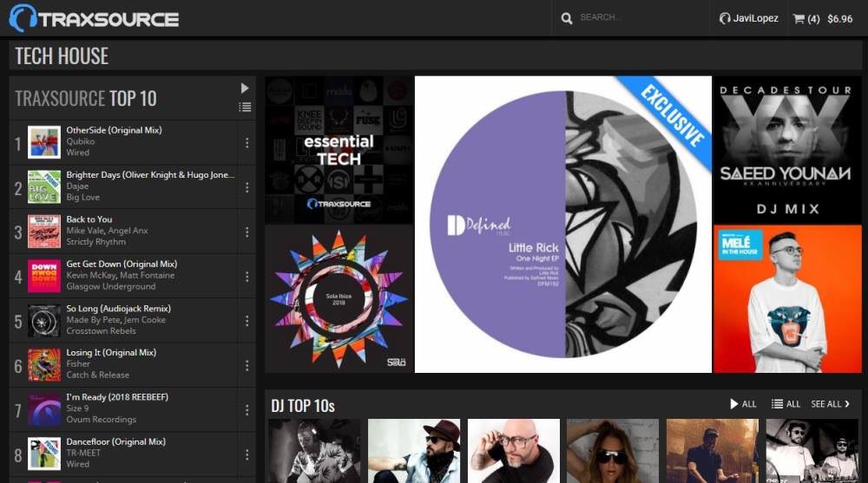
Task: Open artist Qubiko link
Action: pos(80,141)
